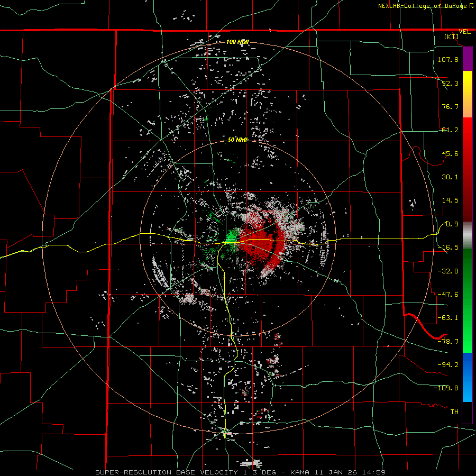
Task: Select the -47.6 legend value
Action: pos(448,295)
